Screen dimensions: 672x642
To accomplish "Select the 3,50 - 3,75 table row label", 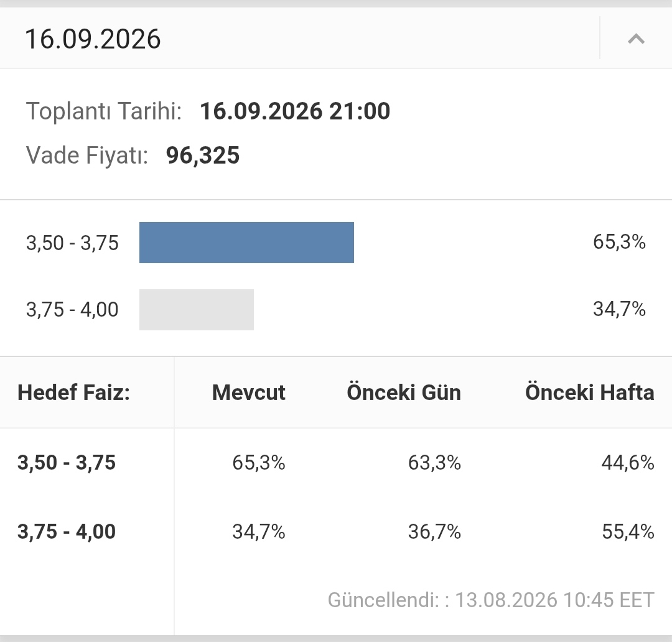I will [67, 462].
